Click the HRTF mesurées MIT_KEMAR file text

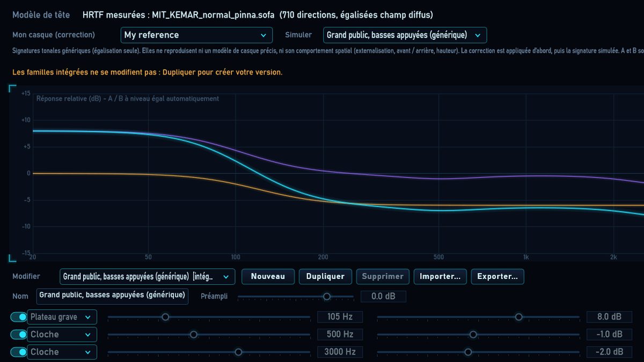click(258, 15)
